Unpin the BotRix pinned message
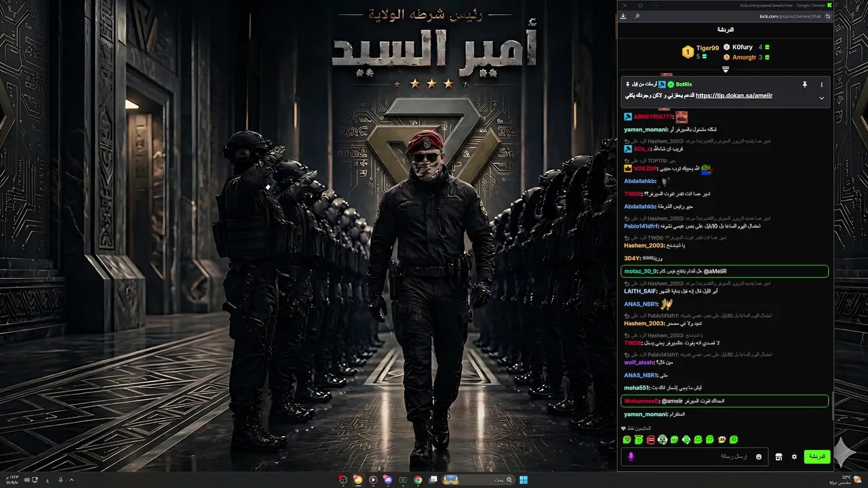 805,85
